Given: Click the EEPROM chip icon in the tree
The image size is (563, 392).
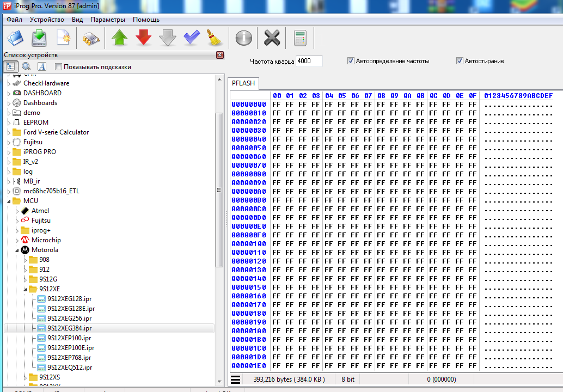Looking at the screenshot, I should click(16, 122).
